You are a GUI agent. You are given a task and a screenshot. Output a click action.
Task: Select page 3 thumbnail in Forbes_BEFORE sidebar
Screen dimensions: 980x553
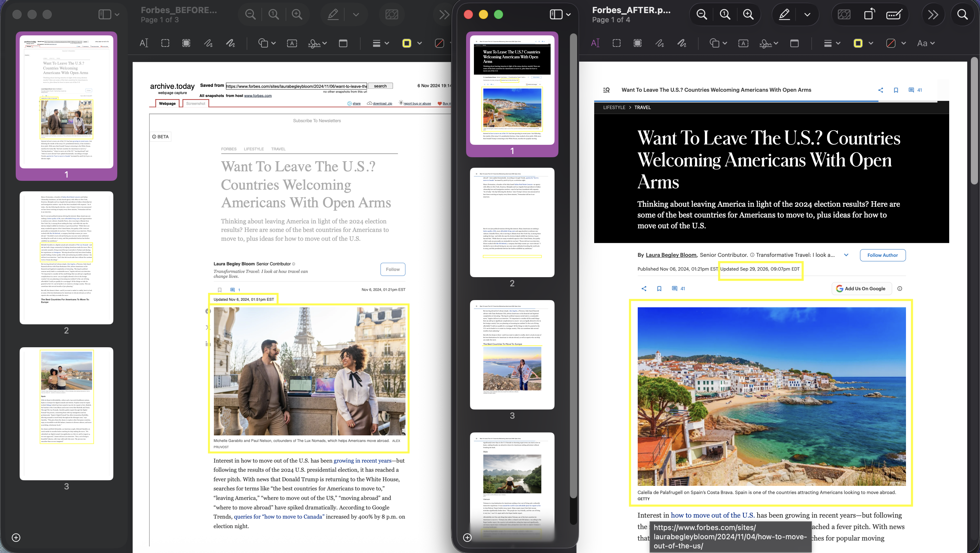coord(66,414)
